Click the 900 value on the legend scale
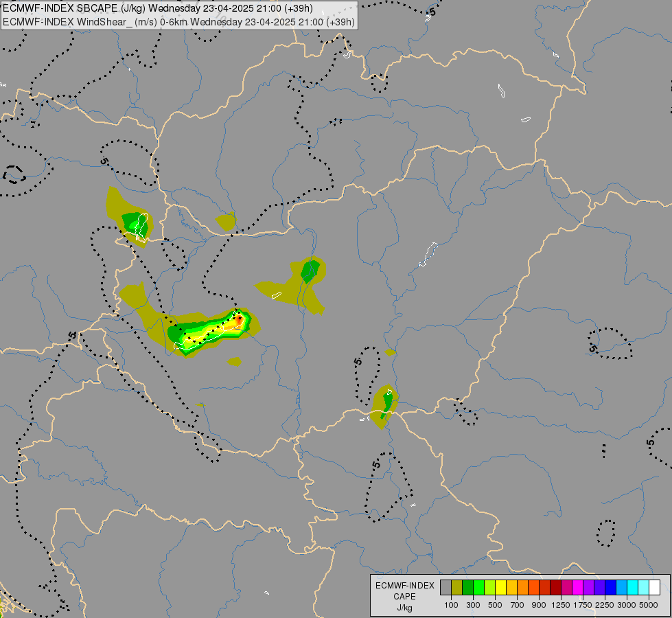Screen dimensions: 672x618 [539, 605]
